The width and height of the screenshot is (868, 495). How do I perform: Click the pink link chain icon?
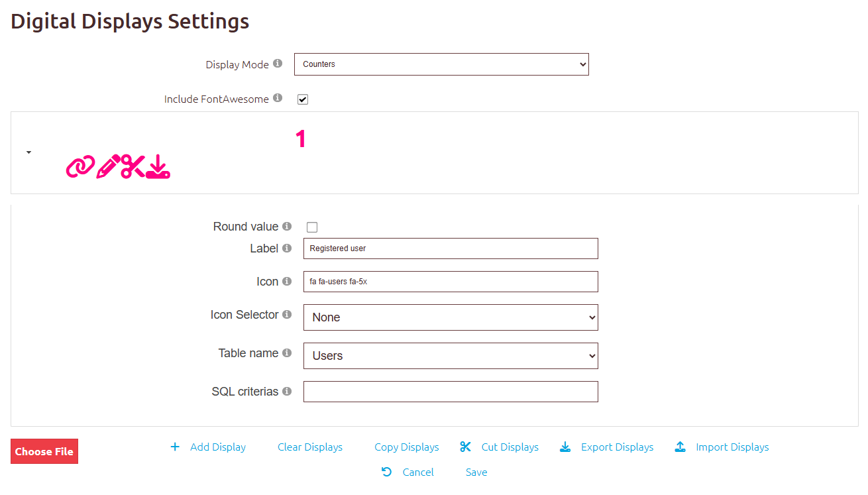[x=80, y=167]
